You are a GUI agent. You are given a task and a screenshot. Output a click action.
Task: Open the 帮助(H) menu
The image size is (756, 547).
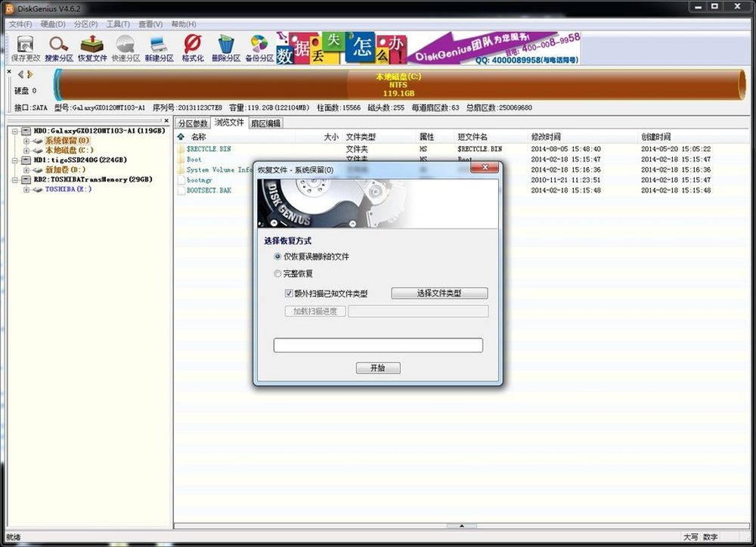point(184,23)
